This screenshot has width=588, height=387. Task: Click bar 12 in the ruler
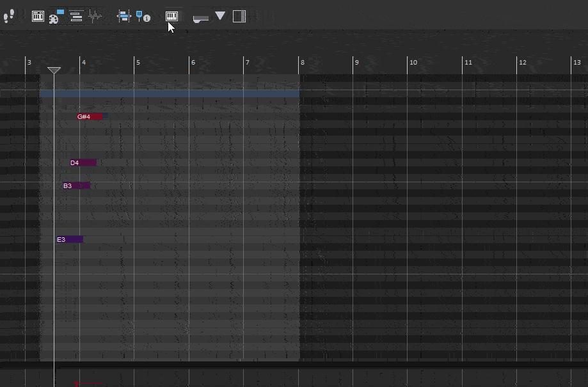coord(523,62)
